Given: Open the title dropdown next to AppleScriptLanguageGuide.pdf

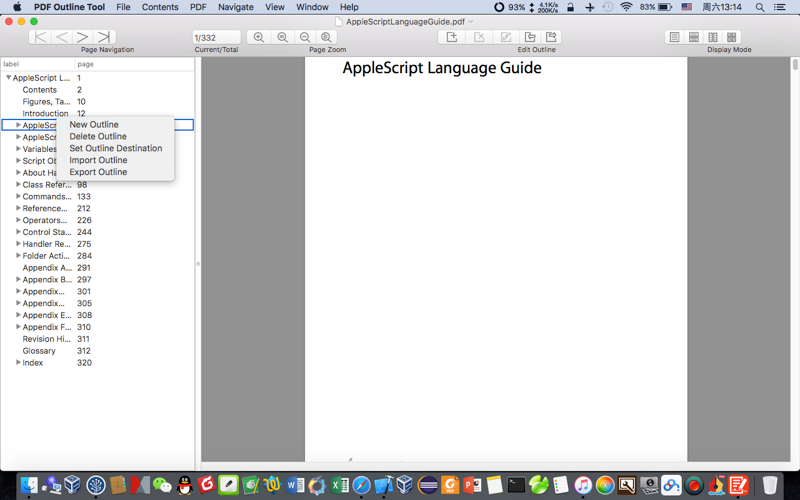Looking at the screenshot, I should (471, 21).
